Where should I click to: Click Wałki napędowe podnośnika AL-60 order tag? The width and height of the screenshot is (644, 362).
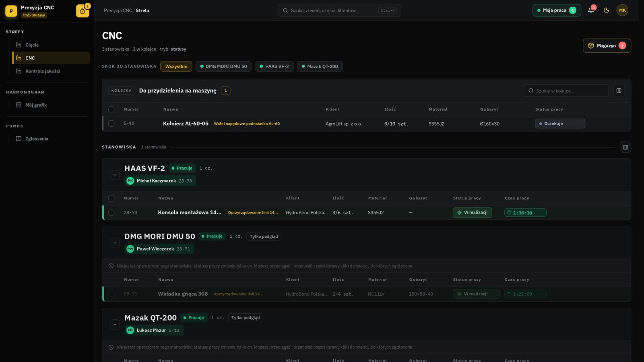pyautogui.click(x=247, y=124)
